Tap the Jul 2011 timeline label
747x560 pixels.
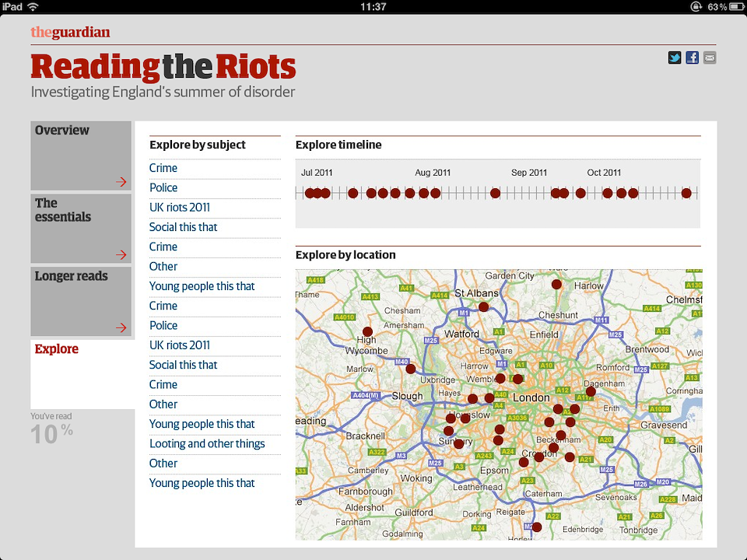click(x=317, y=173)
